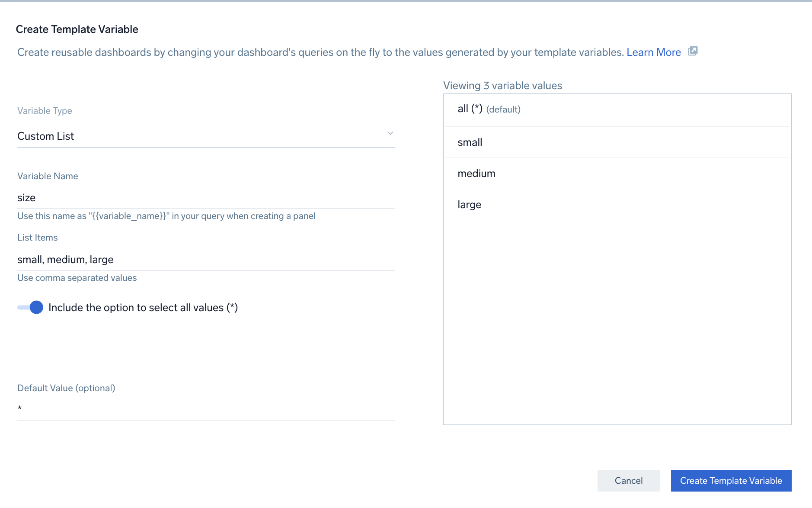Expand the Variable Type chevron arrow
The width and height of the screenshot is (812, 508).
tap(390, 133)
